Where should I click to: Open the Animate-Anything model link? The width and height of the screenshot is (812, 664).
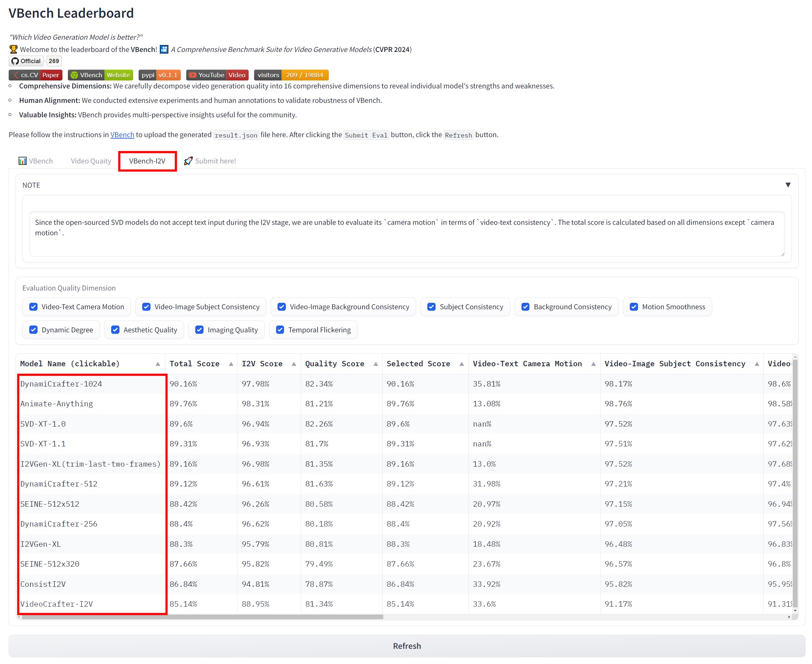(57, 403)
